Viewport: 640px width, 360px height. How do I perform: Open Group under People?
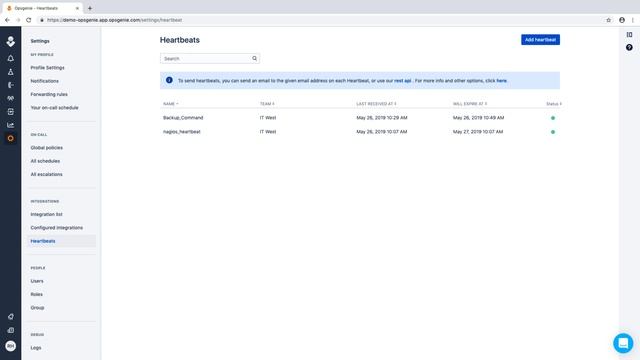pos(37,308)
